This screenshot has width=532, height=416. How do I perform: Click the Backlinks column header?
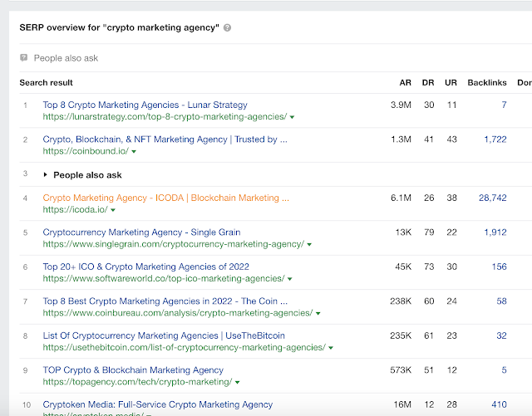pyautogui.click(x=487, y=83)
